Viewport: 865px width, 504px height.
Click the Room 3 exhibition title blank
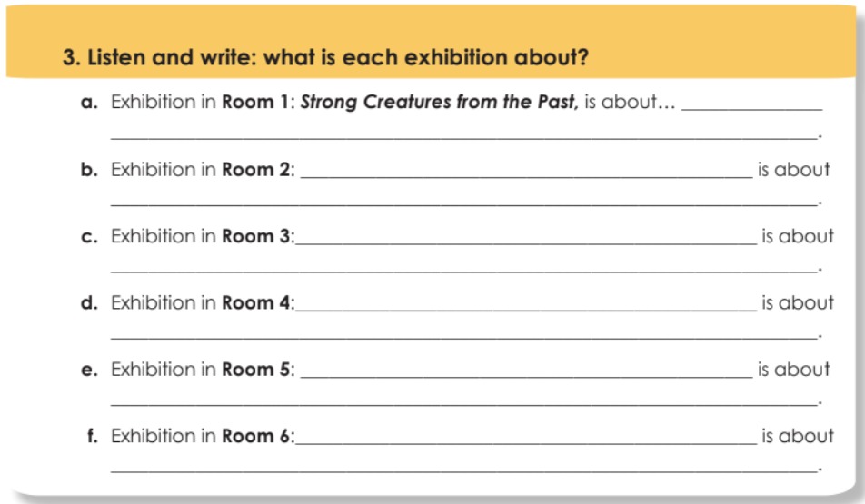coord(526,238)
